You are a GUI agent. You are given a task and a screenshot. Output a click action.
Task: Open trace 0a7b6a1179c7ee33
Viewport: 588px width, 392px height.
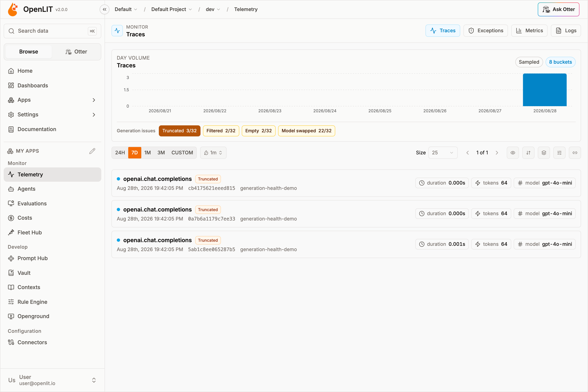(x=346, y=214)
